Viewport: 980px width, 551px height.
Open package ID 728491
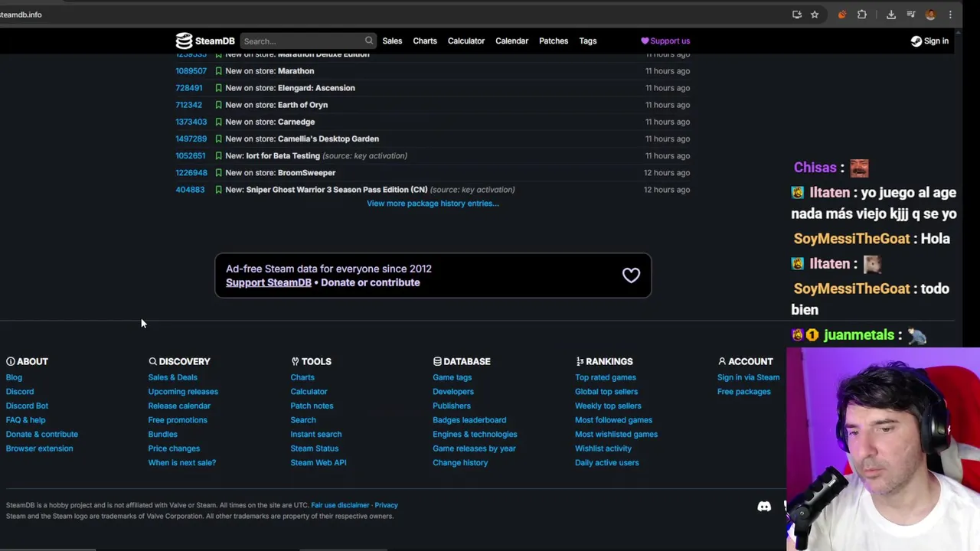click(189, 88)
